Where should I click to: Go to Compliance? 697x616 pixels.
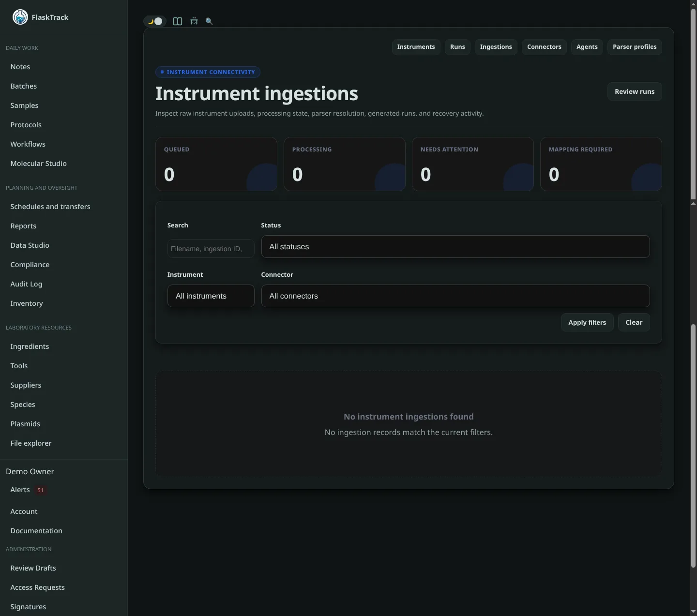(30, 265)
